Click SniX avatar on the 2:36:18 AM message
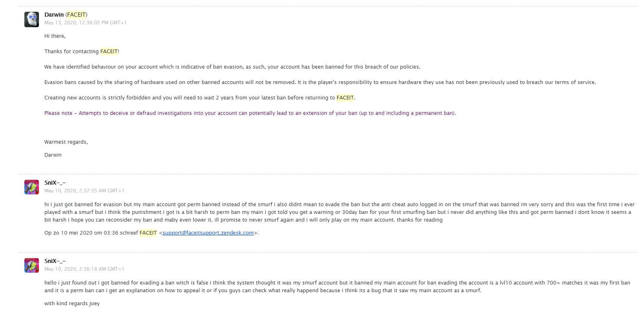 click(31, 265)
